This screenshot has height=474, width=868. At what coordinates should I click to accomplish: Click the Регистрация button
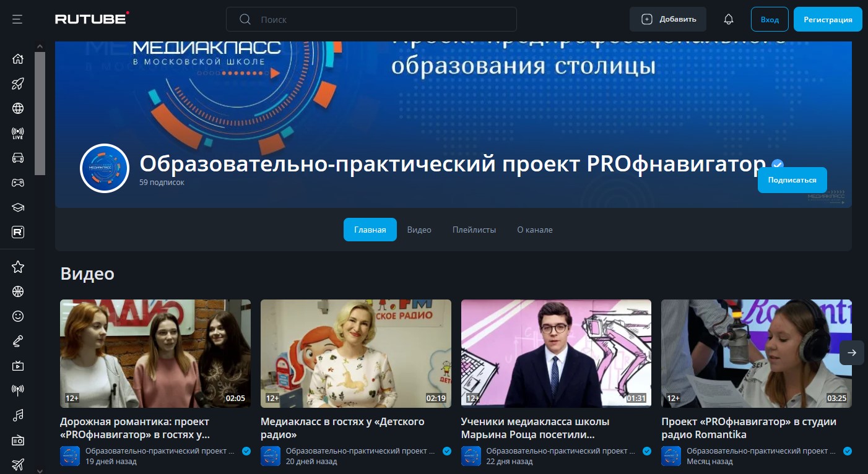tap(828, 19)
